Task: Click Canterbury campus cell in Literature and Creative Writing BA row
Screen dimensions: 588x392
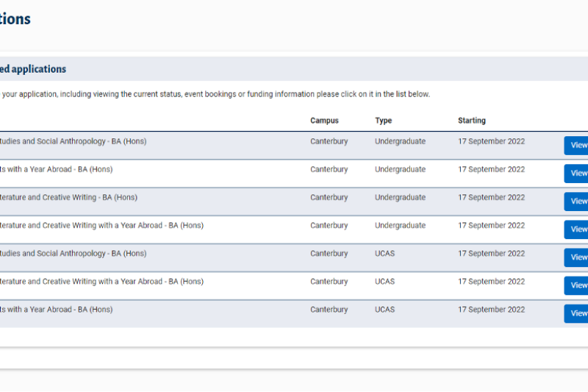Action: 329,197
